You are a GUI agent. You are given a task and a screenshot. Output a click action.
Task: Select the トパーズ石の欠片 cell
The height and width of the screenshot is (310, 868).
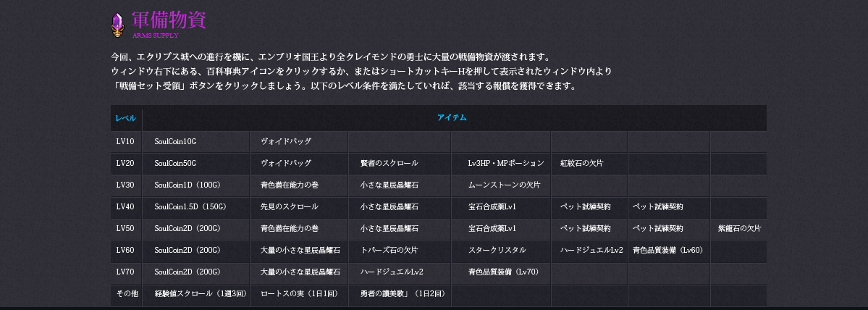tap(389, 250)
